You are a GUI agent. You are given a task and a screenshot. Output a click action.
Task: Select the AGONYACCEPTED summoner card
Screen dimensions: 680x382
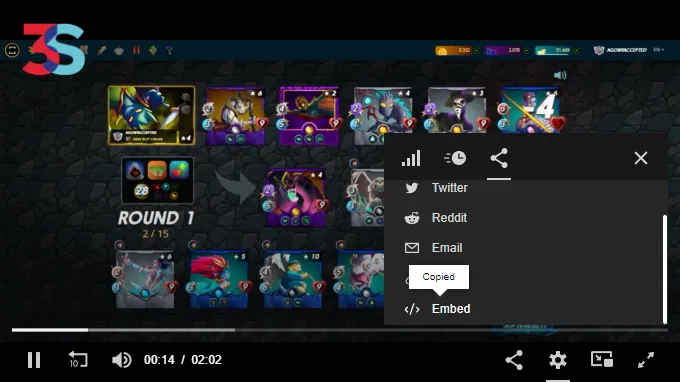point(151,115)
